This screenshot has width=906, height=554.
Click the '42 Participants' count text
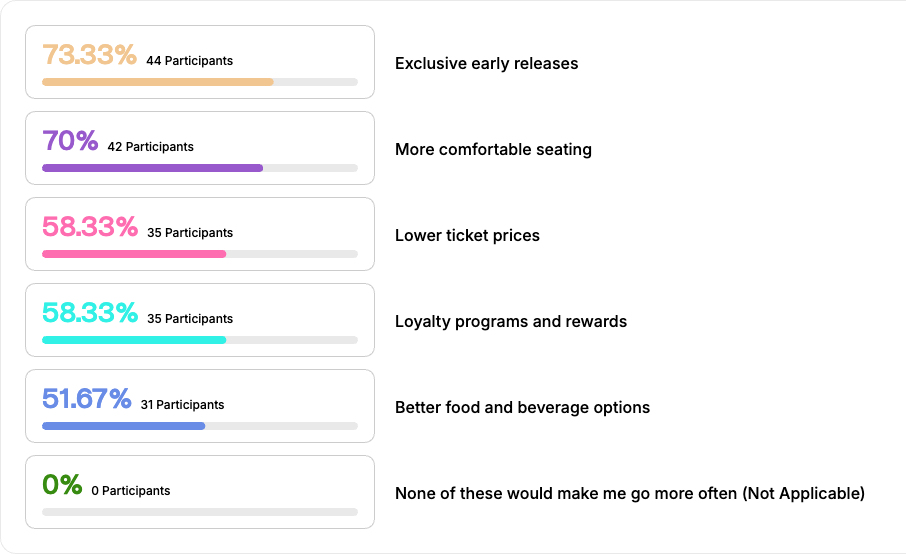tap(150, 147)
